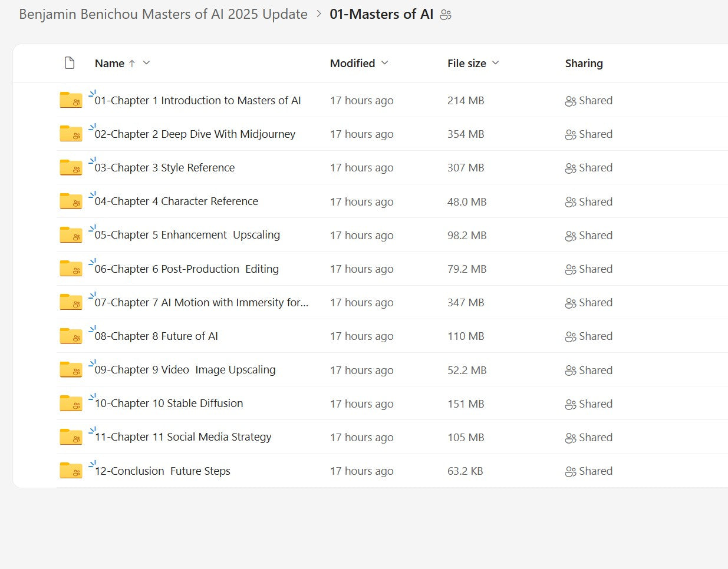Open 05-Chapter 5 Enhancement Upscaling folder
Screen dimensions: 728x569
click(187, 235)
